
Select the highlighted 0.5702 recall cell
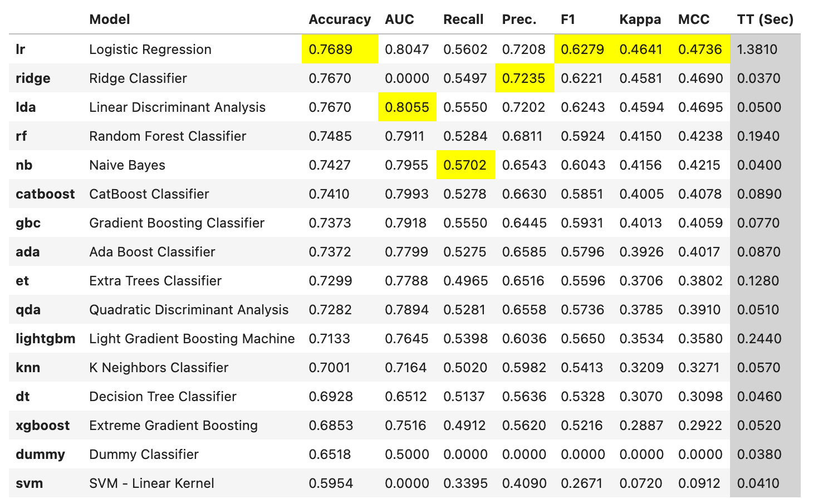tap(465, 165)
